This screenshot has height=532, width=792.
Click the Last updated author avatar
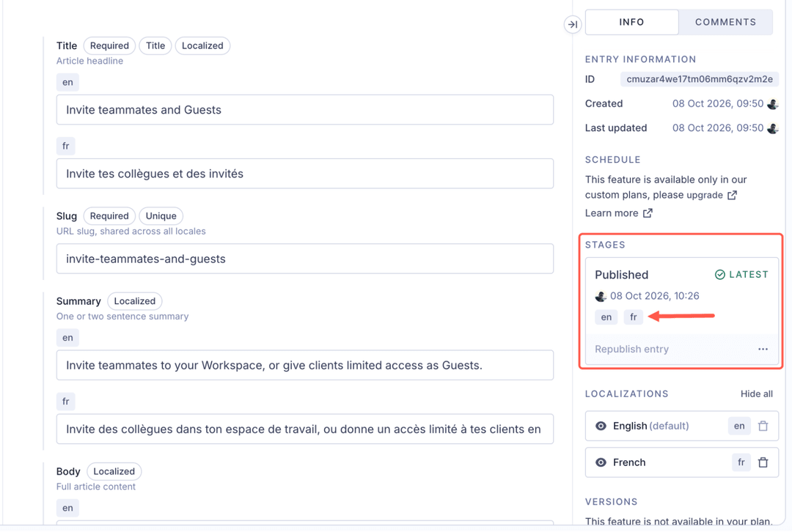[772, 128]
